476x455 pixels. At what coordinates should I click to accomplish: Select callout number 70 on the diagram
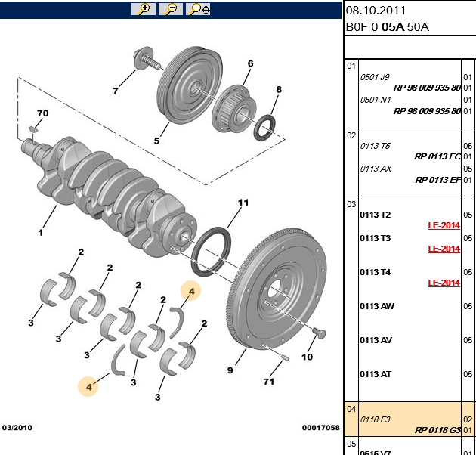tap(43, 113)
